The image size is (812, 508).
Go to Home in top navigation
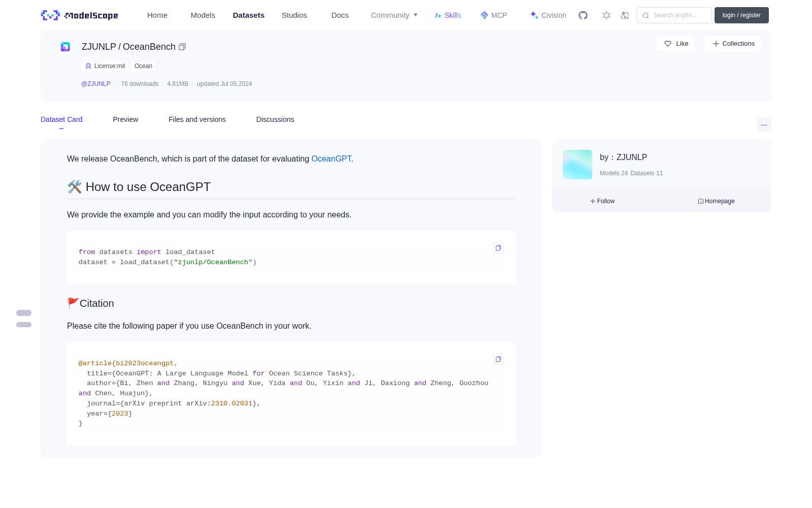(157, 15)
